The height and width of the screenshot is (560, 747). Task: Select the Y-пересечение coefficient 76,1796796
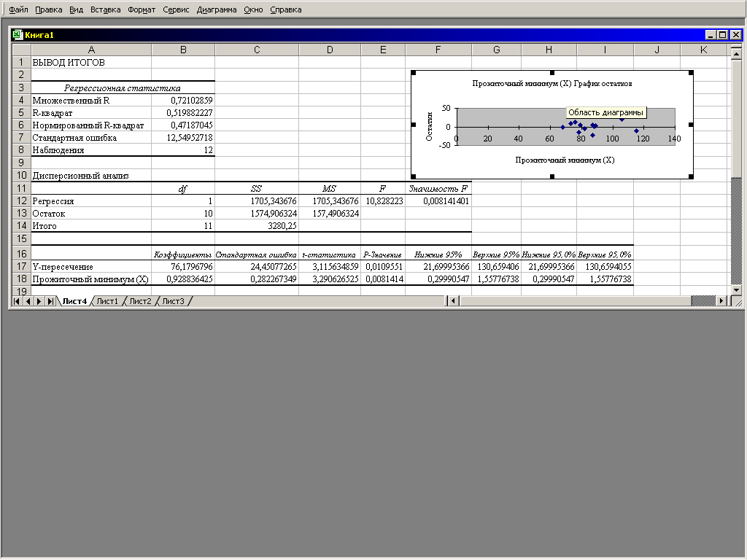183,267
